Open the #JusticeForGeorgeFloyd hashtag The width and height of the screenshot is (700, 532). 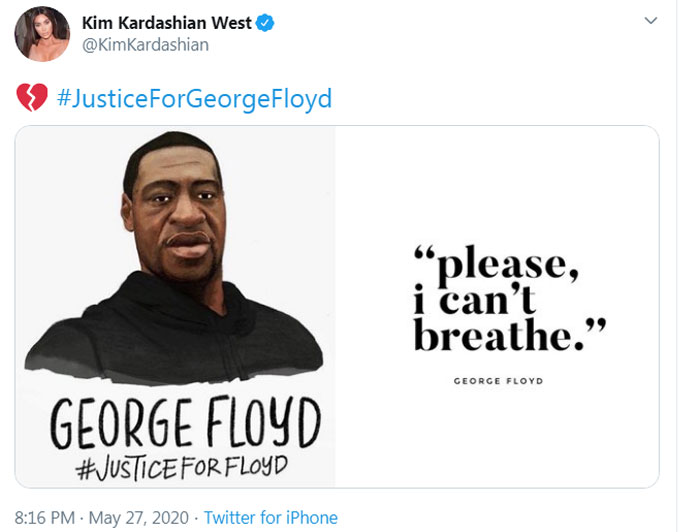pos(194,99)
